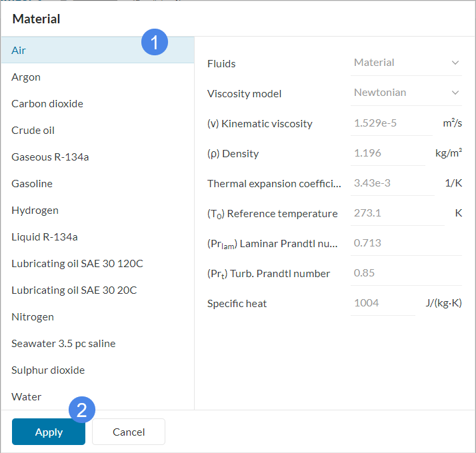
Task: Click Laminar Prandtl number field
Action: point(406,243)
